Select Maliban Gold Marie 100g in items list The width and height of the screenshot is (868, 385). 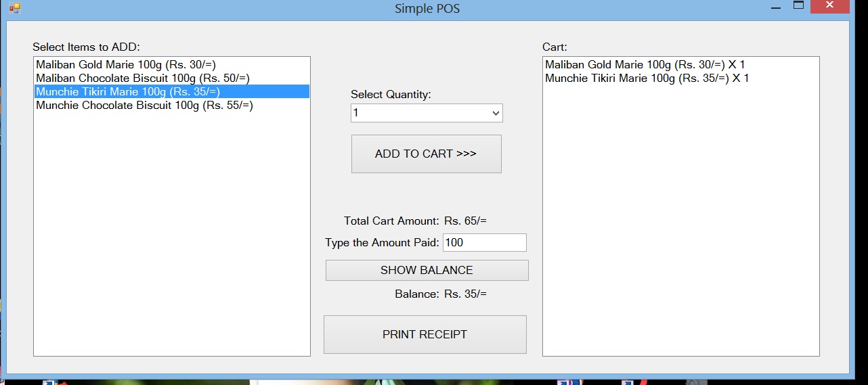[172, 65]
